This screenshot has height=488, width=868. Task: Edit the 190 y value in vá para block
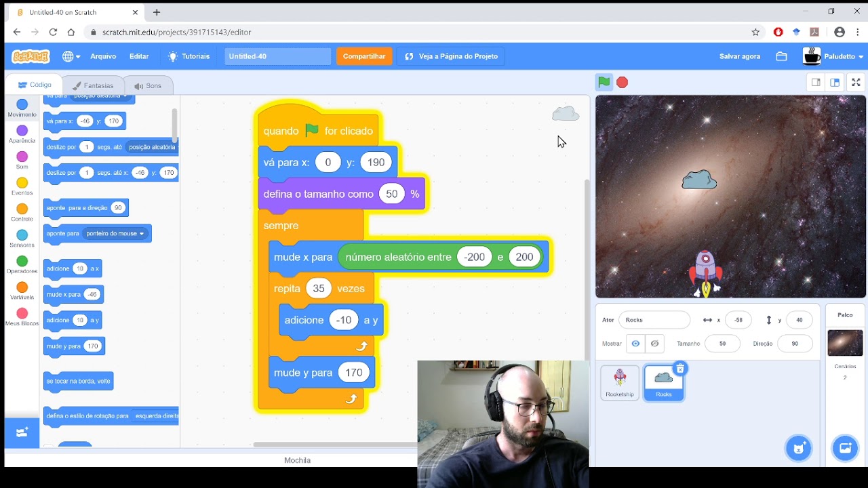(x=376, y=162)
